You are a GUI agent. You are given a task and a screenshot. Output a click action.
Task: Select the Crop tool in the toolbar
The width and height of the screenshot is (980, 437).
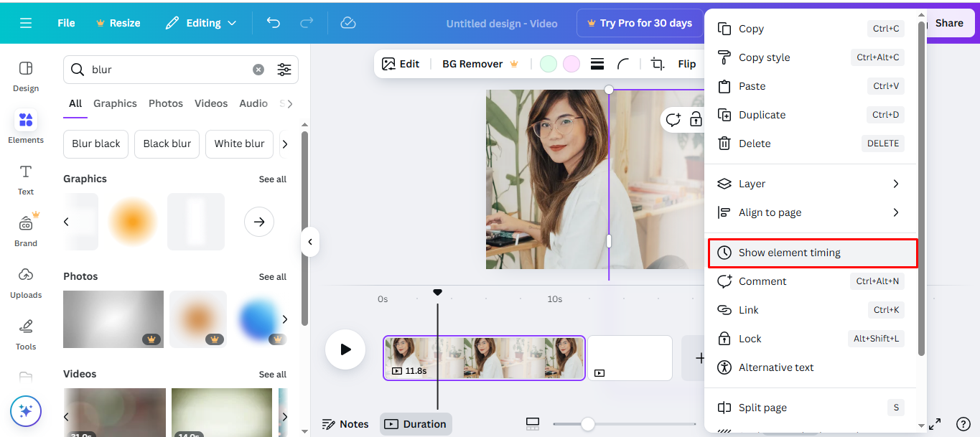pos(656,64)
